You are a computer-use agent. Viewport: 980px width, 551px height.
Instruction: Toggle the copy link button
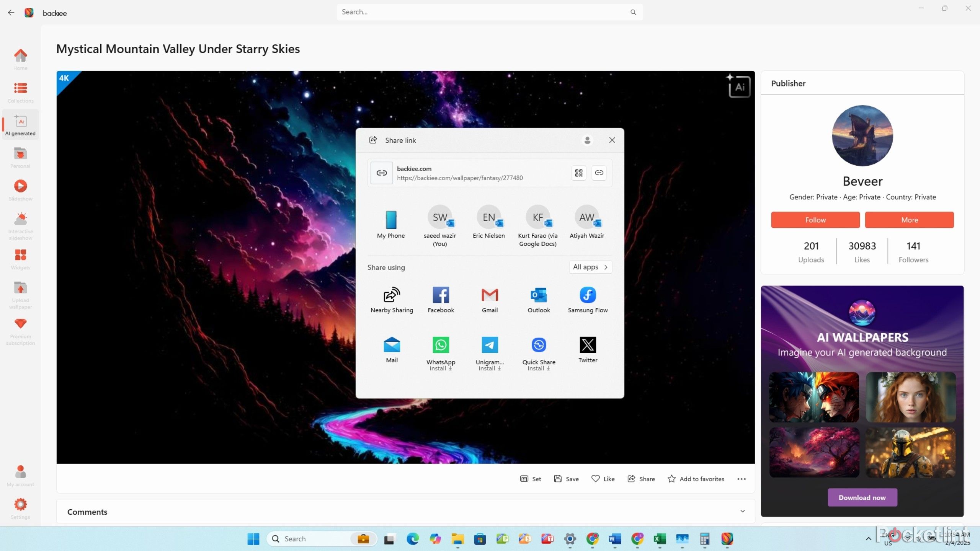pyautogui.click(x=599, y=172)
